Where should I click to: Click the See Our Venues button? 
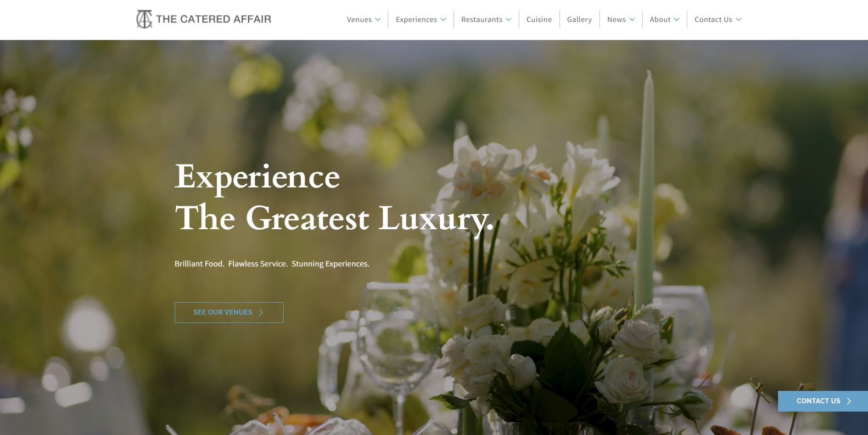tap(229, 312)
